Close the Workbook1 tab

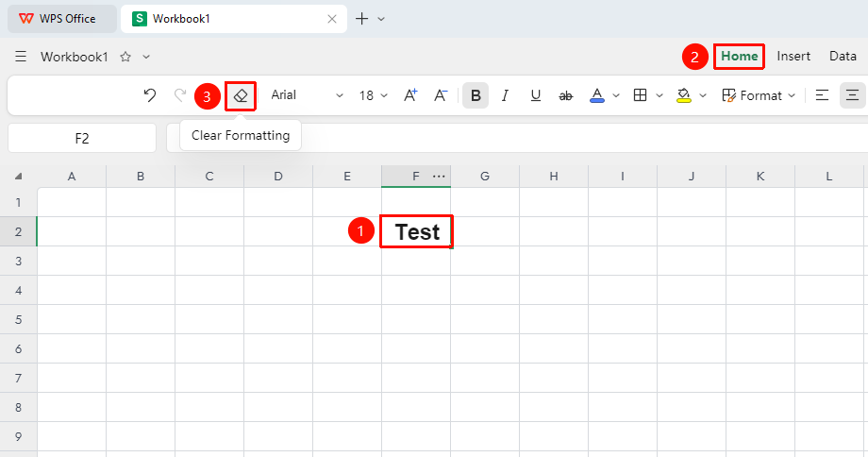(x=332, y=19)
